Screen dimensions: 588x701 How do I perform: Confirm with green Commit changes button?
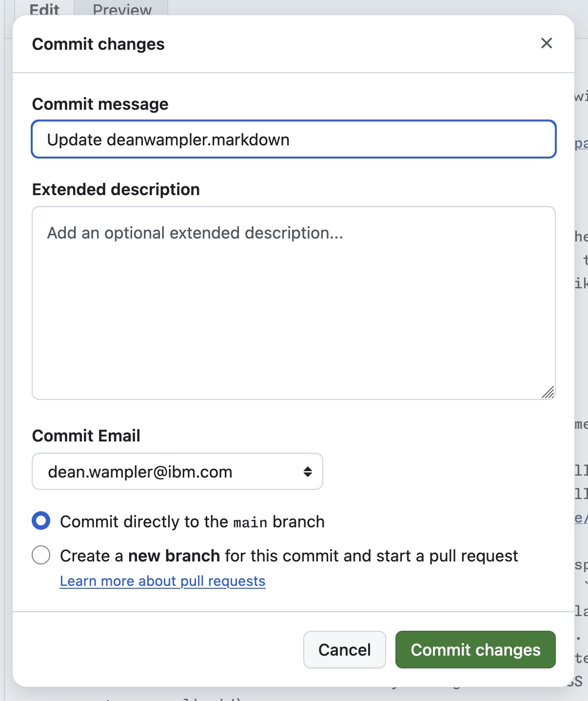(x=476, y=650)
